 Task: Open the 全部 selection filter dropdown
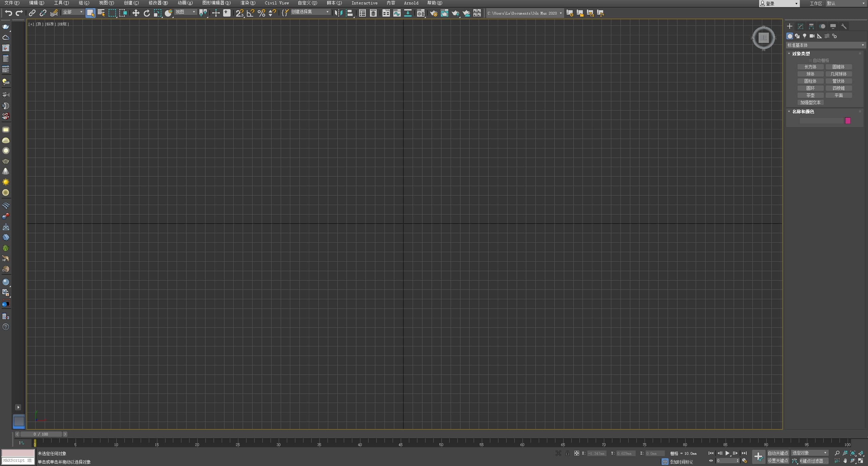click(73, 12)
